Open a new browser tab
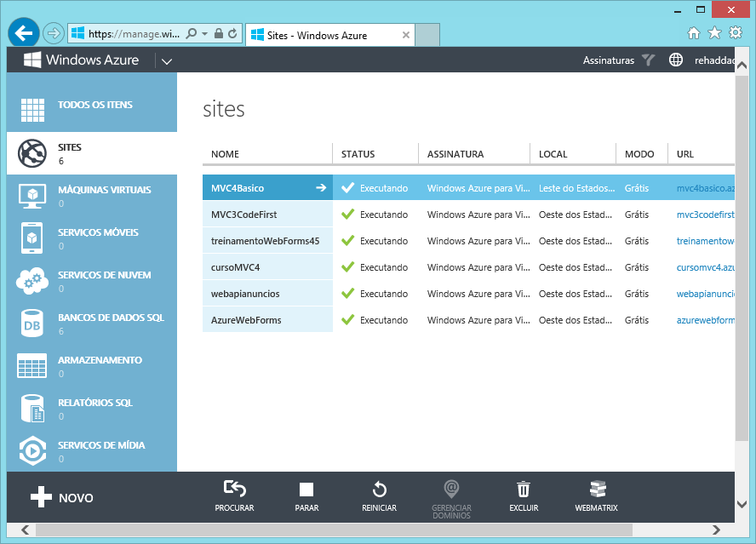 [x=427, y=35]
